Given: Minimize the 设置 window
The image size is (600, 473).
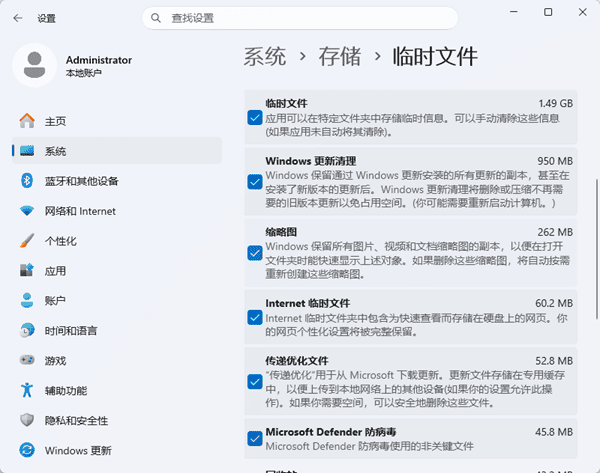Looking at the screenshot, I should click(514, 12).
